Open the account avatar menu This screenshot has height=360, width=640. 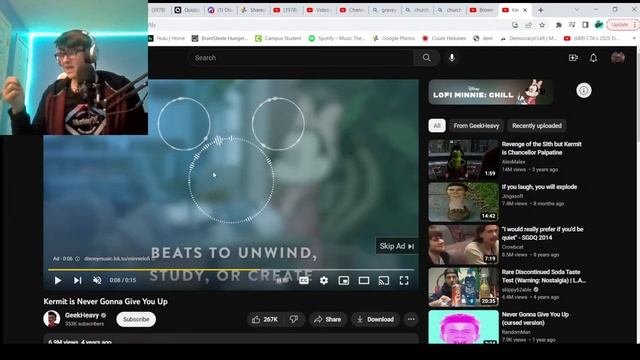618,58
